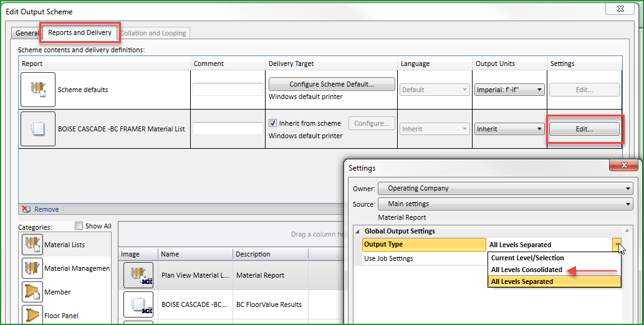This screenshot has height=325, width=644.
Task: Click the Report column header
Action: point(104,64)
